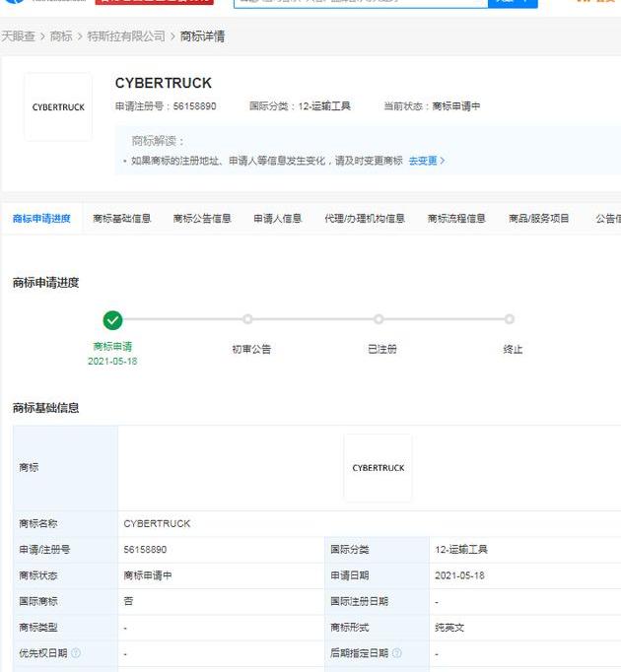Open 特斯拉有限公司 breadcrumb link
Image resolution: width=621 pixels, height=672 pixels.
[x=126, y=36]
